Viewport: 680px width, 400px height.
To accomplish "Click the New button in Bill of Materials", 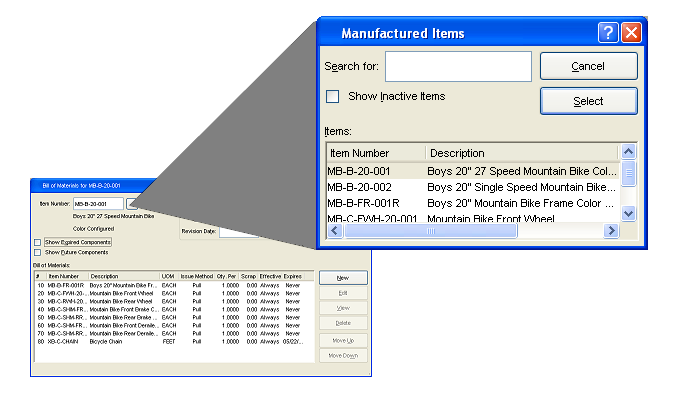I will coord(343,278).
